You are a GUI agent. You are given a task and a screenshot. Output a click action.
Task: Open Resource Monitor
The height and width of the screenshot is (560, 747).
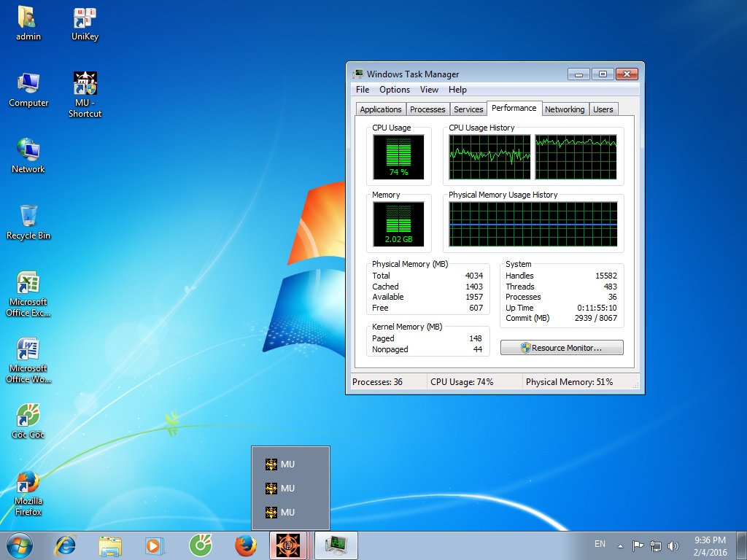(562, 348)
